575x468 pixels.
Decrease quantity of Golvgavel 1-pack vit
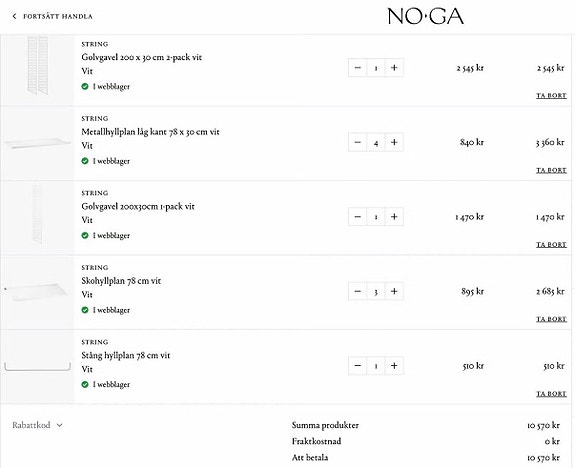pos(358,217)
